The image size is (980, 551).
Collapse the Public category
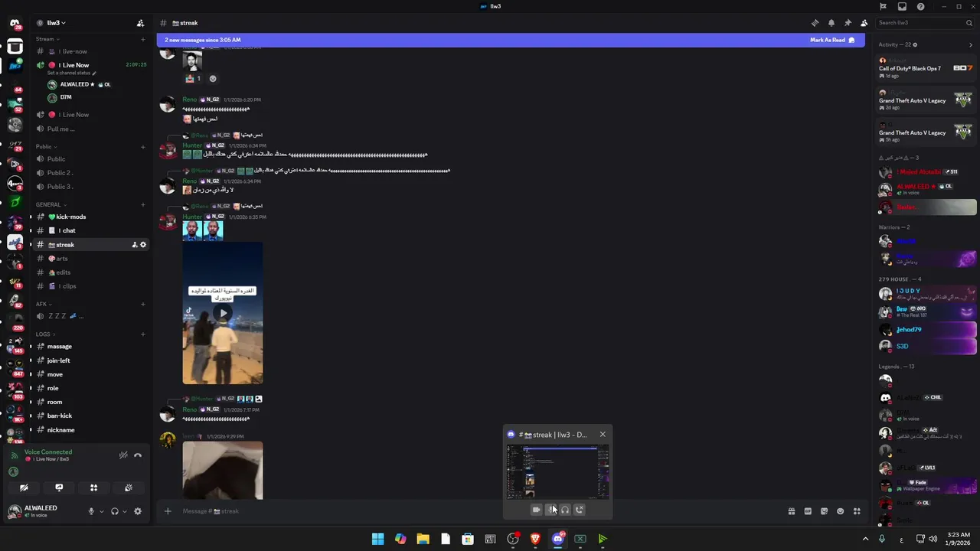click(46, 146)
